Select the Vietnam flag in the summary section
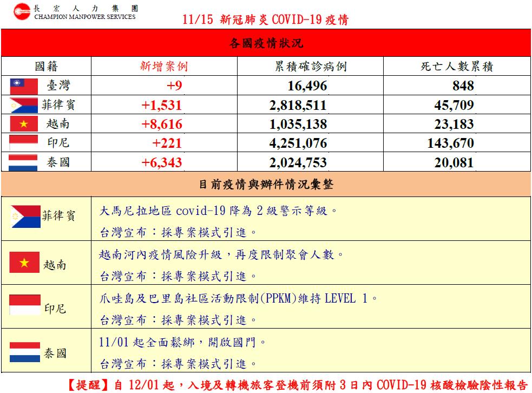The image size is (532, 393). (x=24, y=262)
